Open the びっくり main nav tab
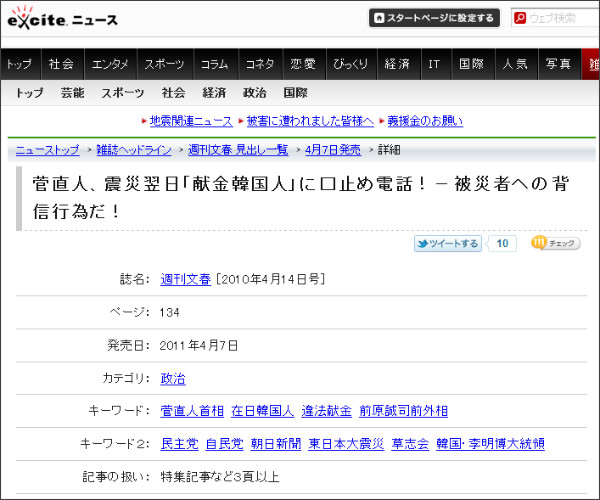The width and height of the screenshot is (600, 500). tap(351, 64)
